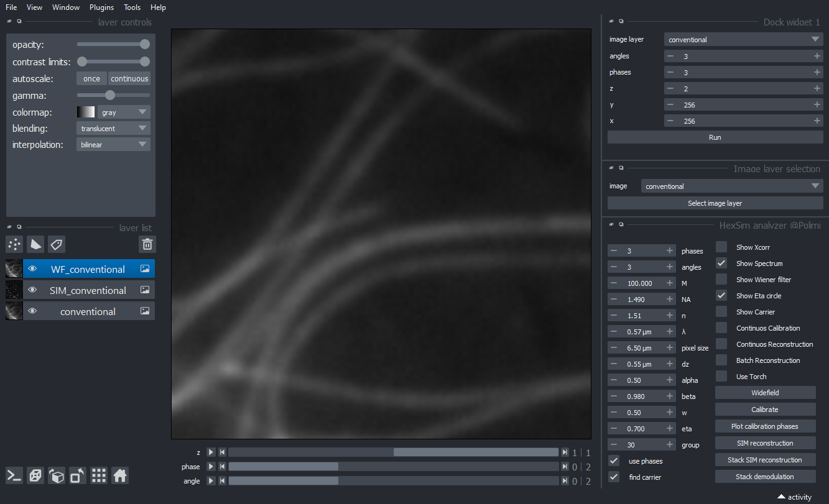Image resolution: width=829 pixels, height=504 pixels.
Task: Open the napari console icon
Action: point(14,476)
